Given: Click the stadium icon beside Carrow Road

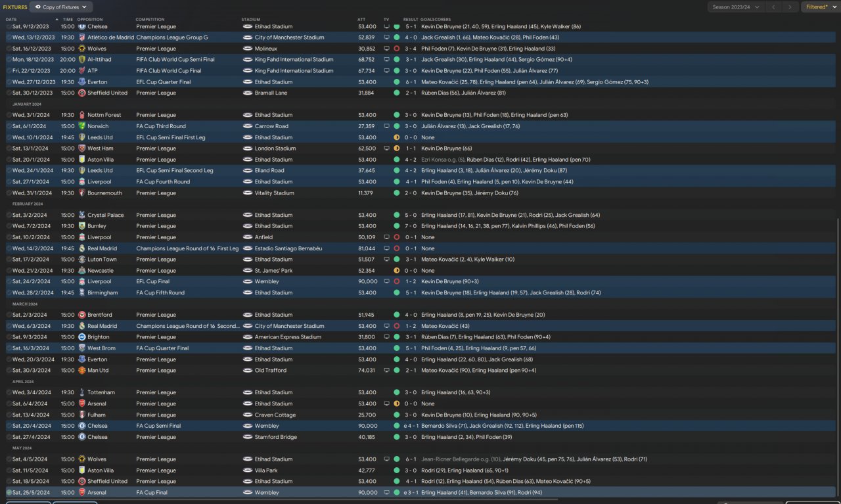Looking at the screenshot, I should pyautogui.click(x=247, y=126).
